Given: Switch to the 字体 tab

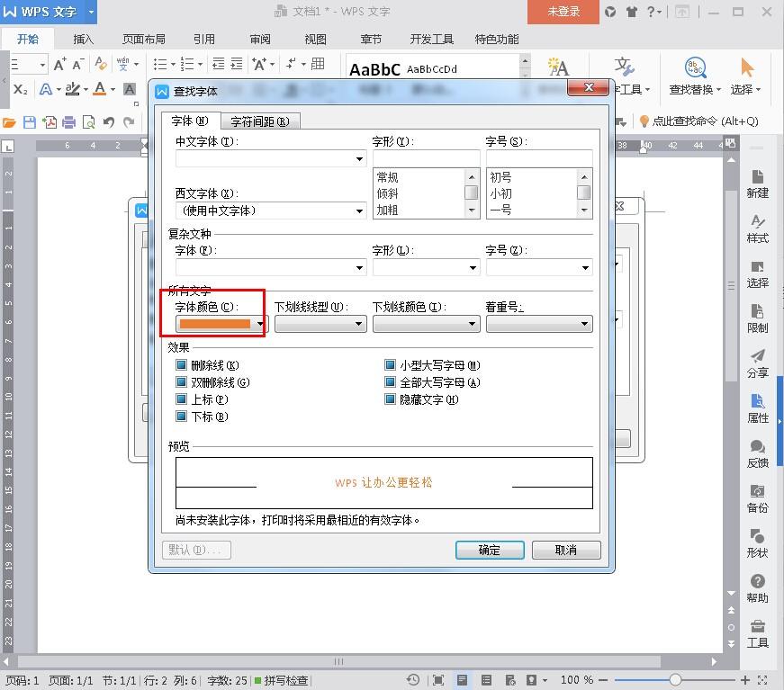Looking at the screenshot, I should (190, 121).
